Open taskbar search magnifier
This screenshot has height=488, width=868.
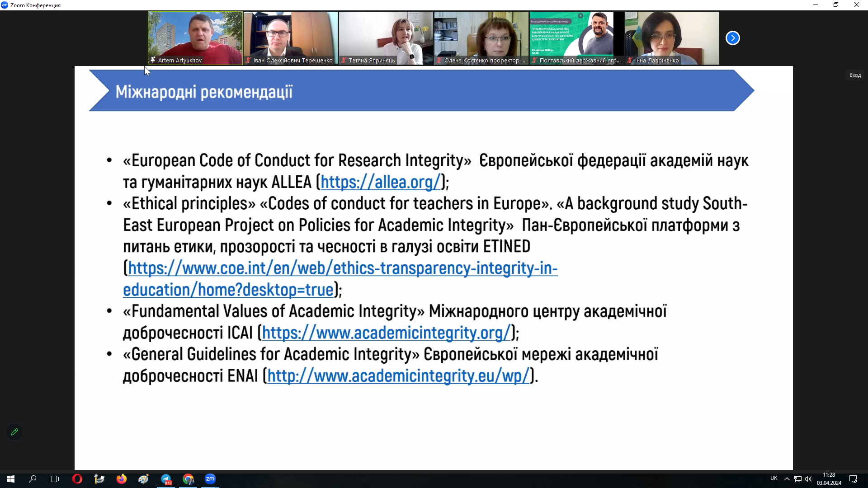pos(33,479)
